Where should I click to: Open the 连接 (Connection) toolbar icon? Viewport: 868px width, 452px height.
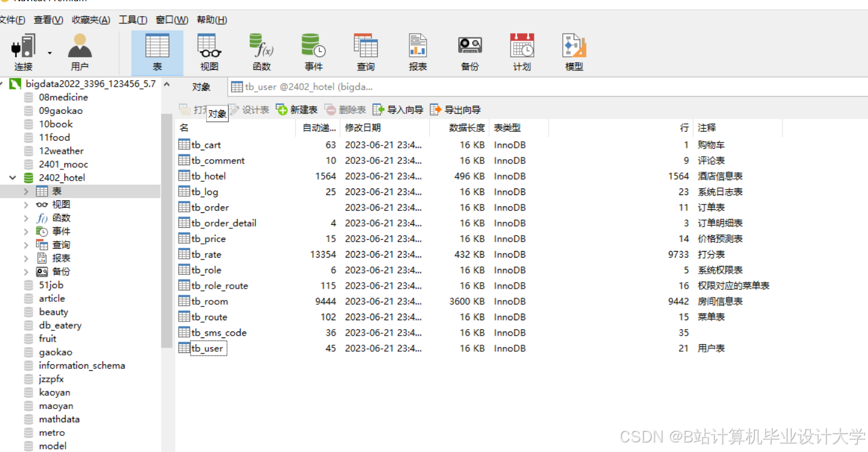click(x=24, y=52)
